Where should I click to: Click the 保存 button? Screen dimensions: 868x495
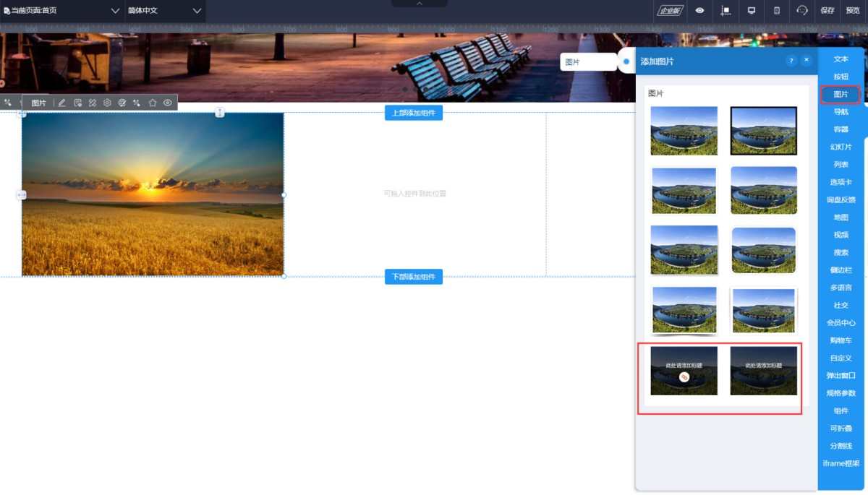pos(827,11)
